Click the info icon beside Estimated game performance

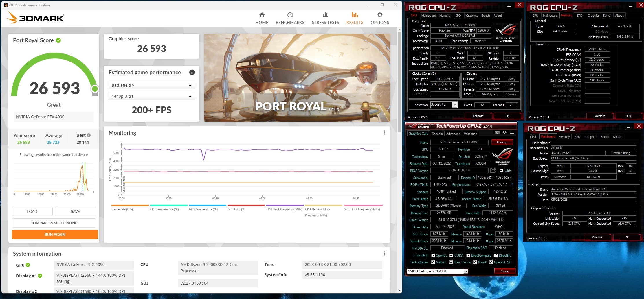coord(192,72)
